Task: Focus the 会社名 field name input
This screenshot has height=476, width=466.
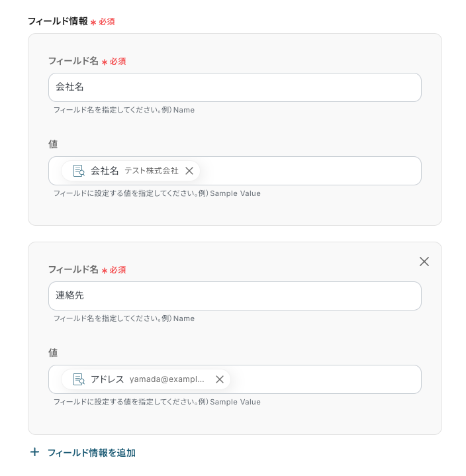Action: click(x=235, y=87)
